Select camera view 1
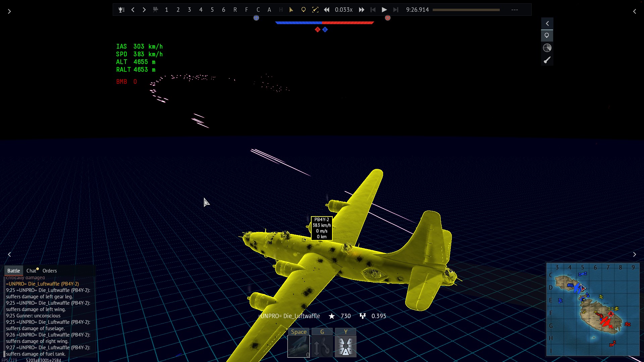 pos(167,10)
